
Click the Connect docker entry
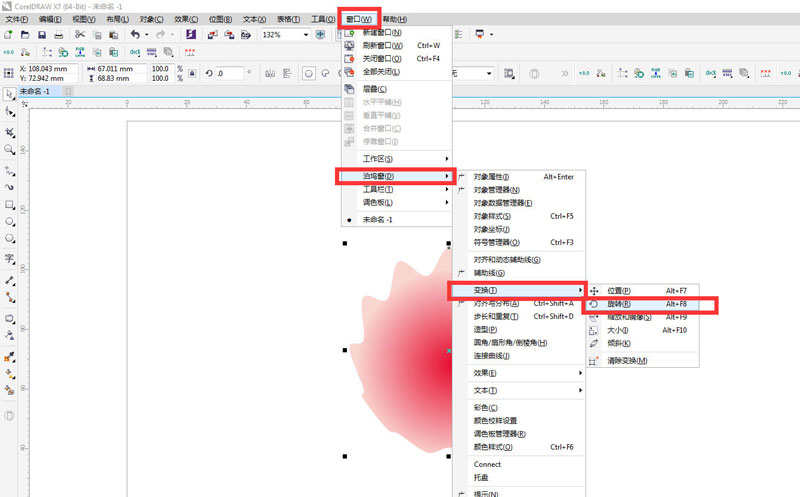[x=487, y=464]
